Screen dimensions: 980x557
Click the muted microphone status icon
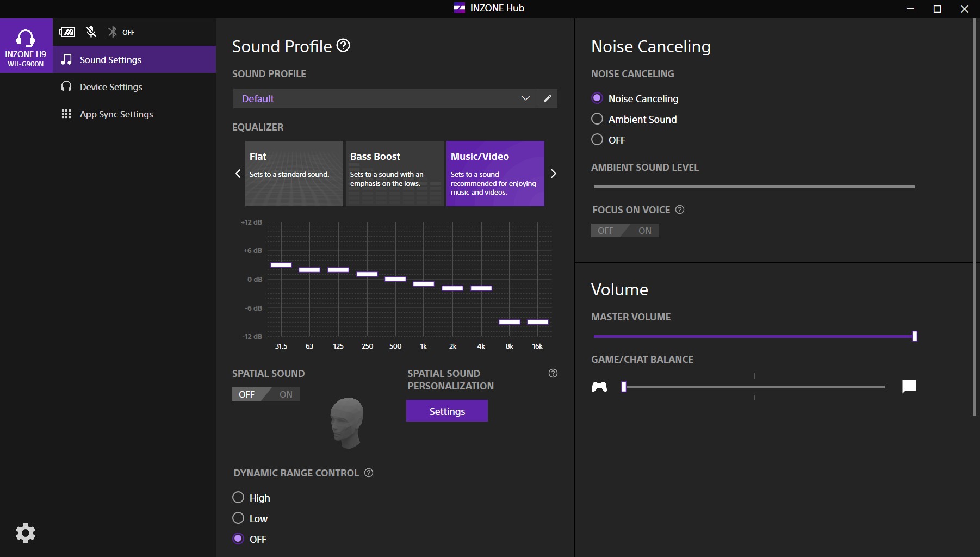[x=91, y=32]
